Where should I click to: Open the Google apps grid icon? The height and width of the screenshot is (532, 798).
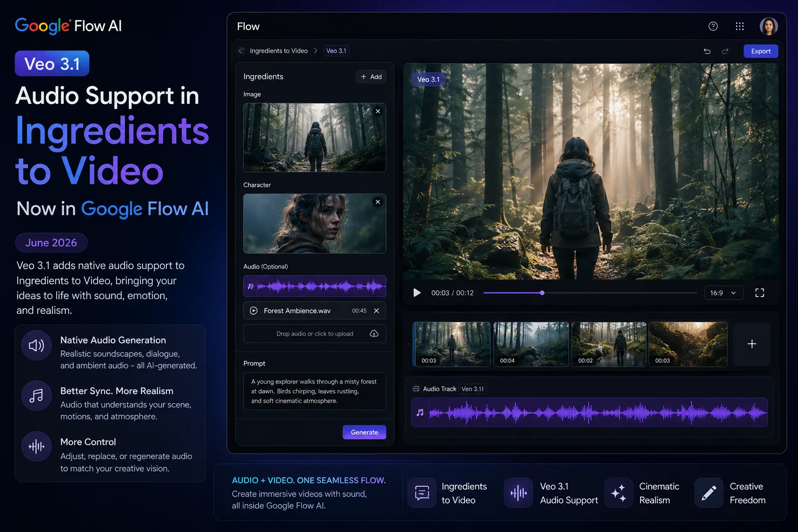click(x=740, y=26)
